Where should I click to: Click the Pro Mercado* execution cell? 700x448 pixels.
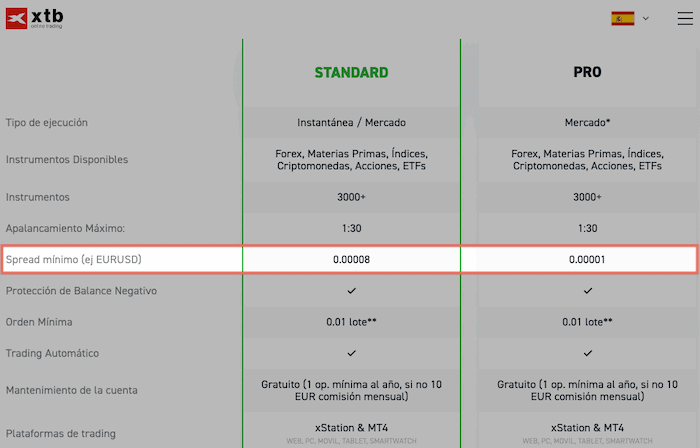[588, 122]
